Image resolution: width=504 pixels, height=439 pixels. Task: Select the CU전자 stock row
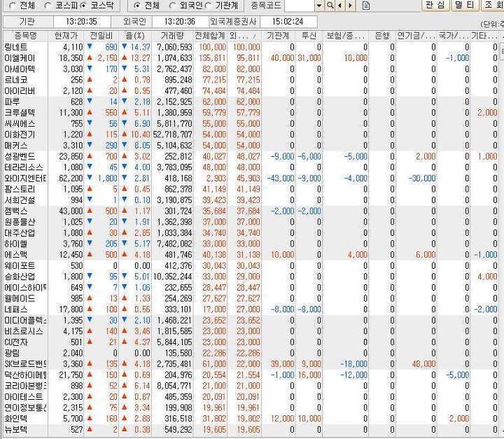pos(252,342)
